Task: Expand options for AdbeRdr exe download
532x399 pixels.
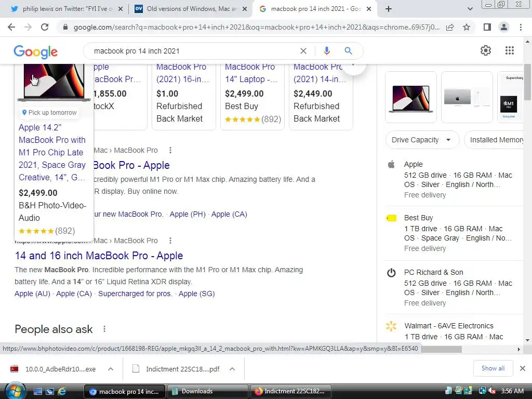Action: (x=111, y=369)
